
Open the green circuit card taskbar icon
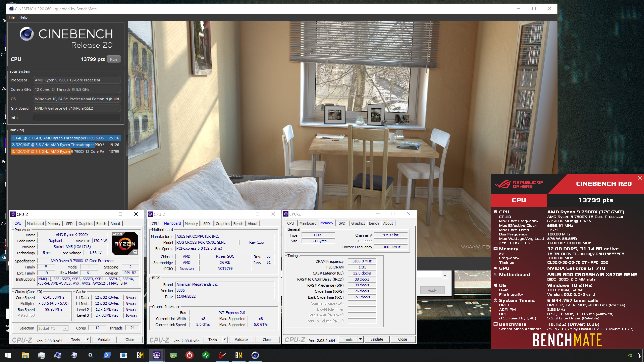[173, 355]
